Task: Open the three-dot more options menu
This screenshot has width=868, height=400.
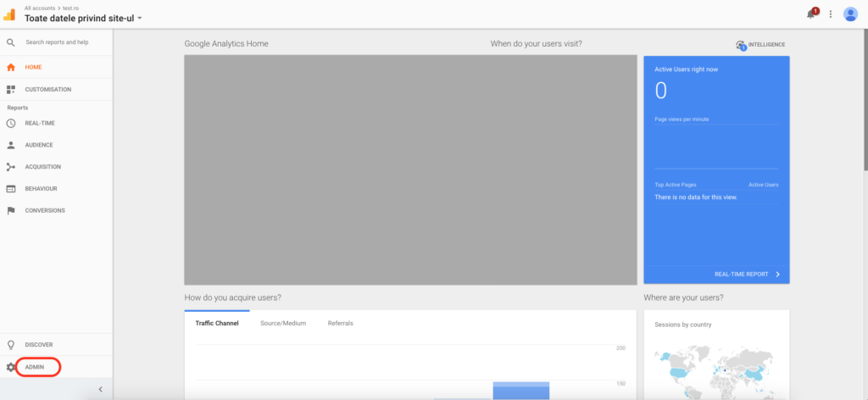Action: pyautogui.click(x=831, y=14)
